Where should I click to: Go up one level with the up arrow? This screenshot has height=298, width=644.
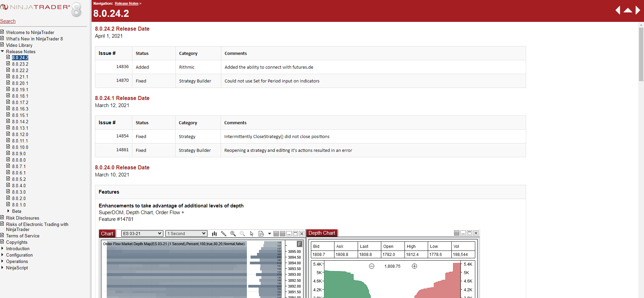628,10
